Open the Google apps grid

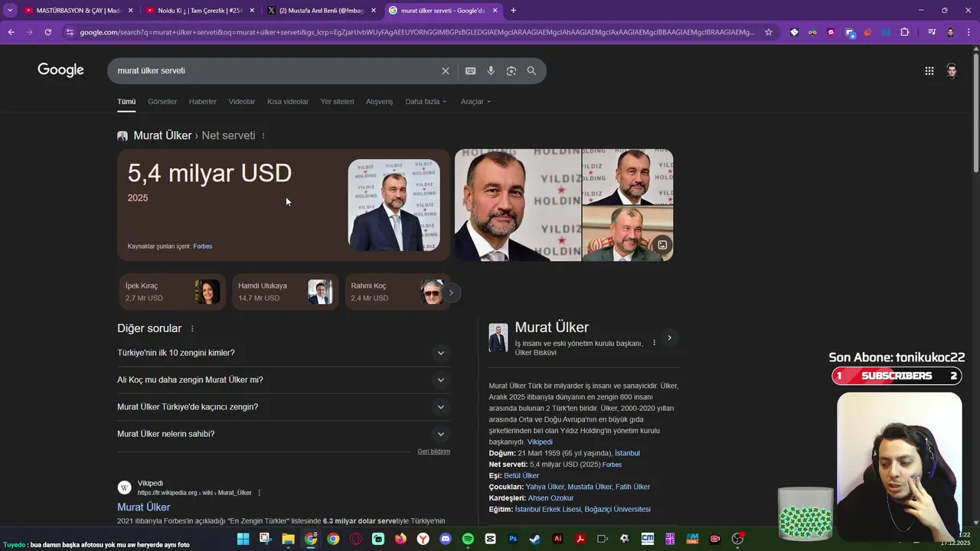929,70
